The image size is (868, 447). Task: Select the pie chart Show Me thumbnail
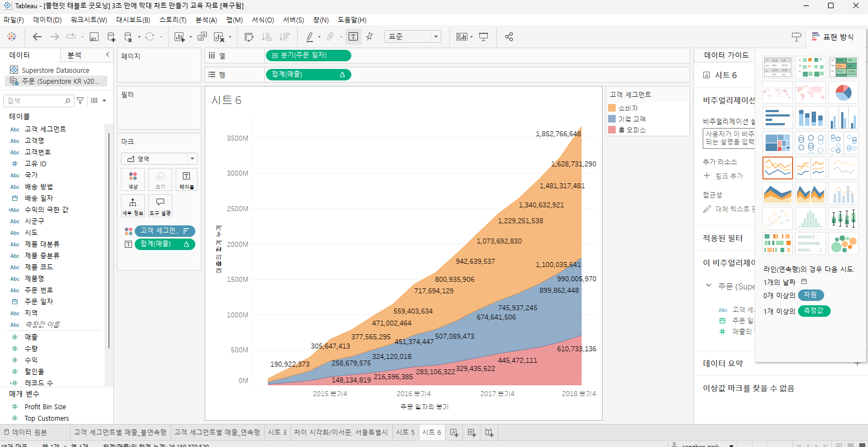coord(843,92)
